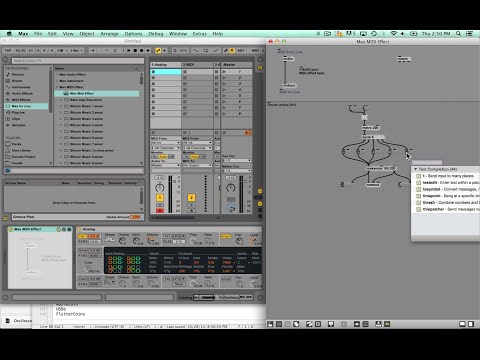Viewport: 480px width, 360px height.
Task: Click the metro 200 object in patcher
Action: (370, 128)
